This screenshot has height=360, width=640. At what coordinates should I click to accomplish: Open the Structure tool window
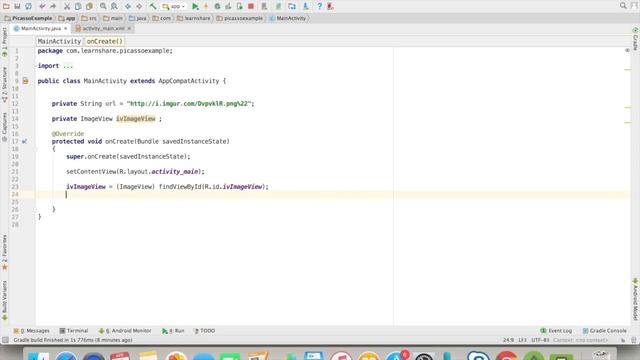4,84
